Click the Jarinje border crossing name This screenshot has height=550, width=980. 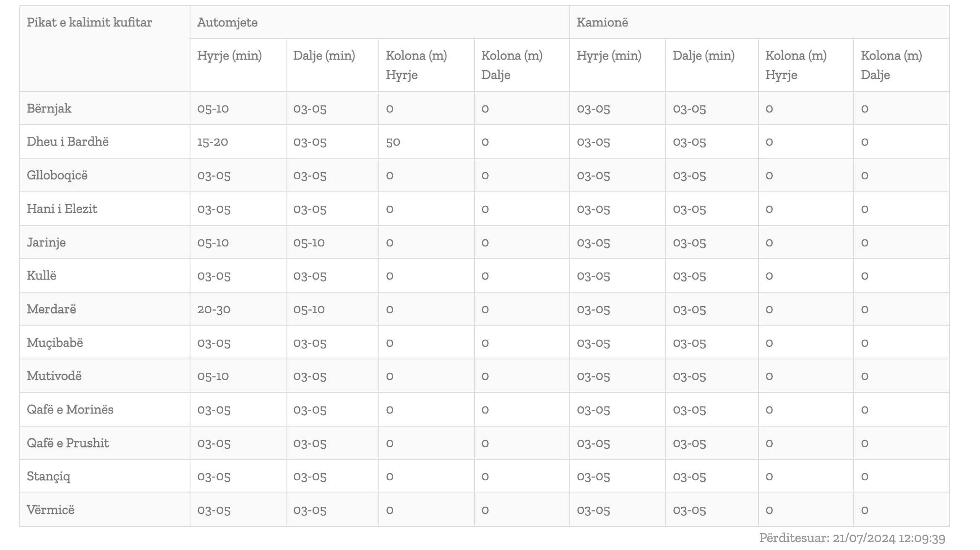[x=46, y=242]
